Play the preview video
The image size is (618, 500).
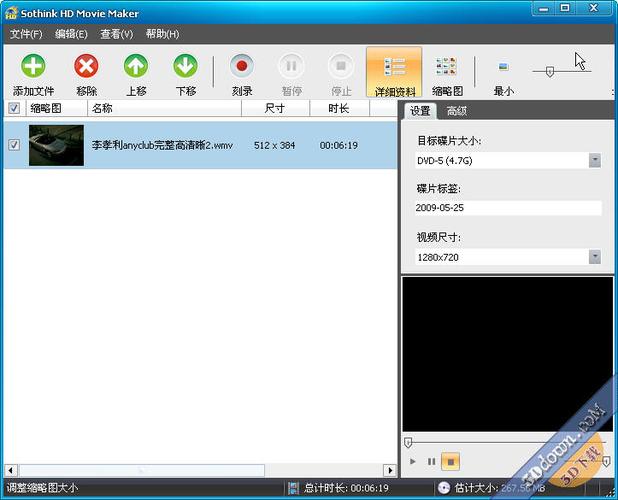click(412, 461)
